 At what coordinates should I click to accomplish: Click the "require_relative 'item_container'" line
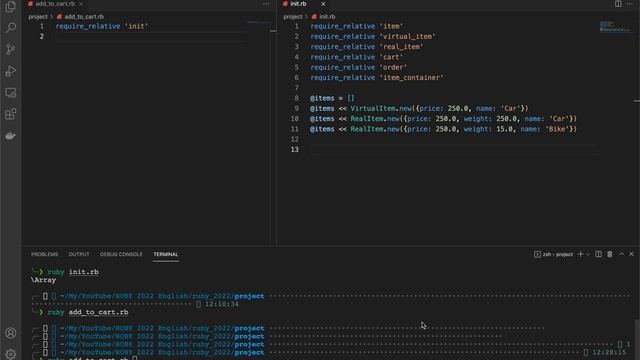pos(377,78)
